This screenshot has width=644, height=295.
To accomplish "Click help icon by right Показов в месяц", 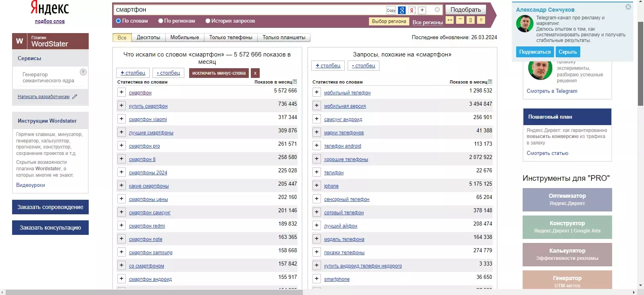I will (x=490, y=82).
